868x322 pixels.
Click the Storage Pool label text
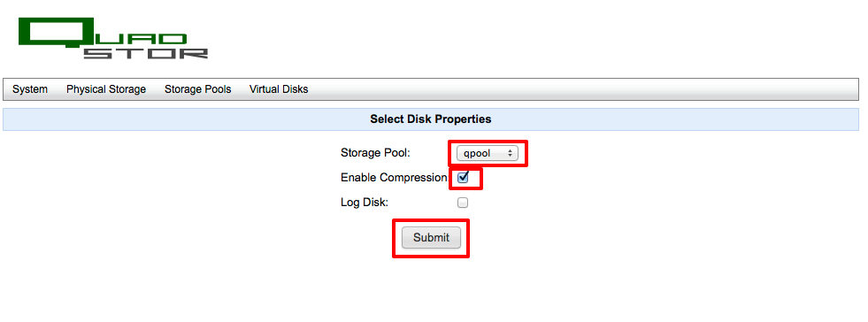tap(375, 153)
